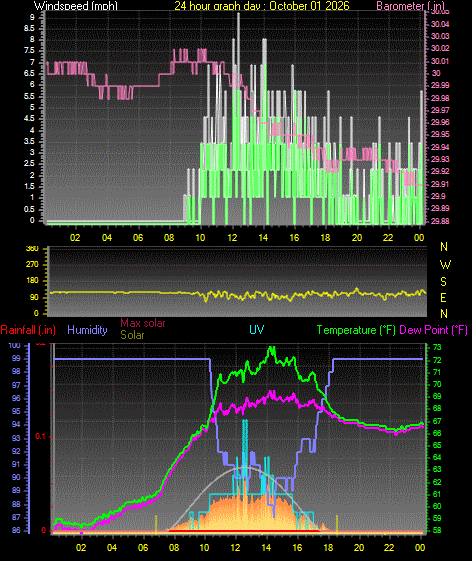Select the "58" temperature axis value
The image size is (472, 561).
coord(437,530)
